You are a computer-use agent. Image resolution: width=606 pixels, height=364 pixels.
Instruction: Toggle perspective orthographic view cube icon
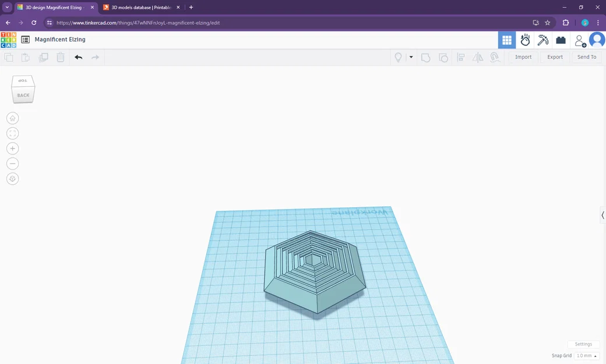click(x=12, y=179)
